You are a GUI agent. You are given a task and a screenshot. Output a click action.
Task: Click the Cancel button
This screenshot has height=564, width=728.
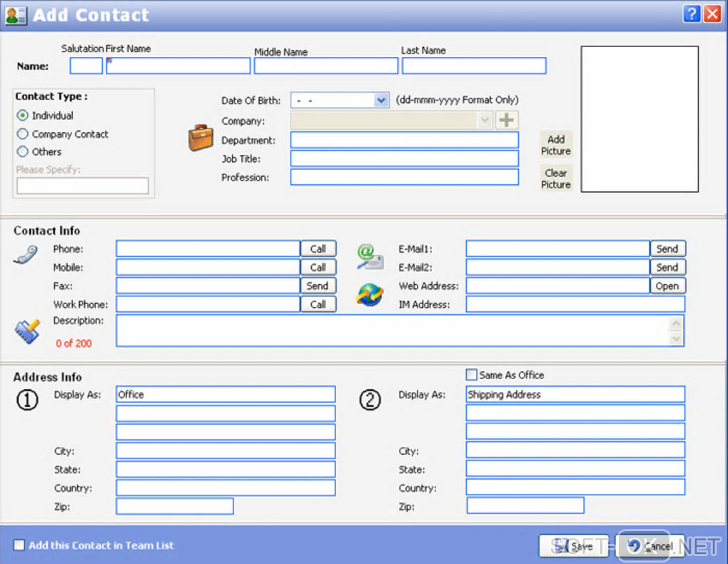click(650, 545)
